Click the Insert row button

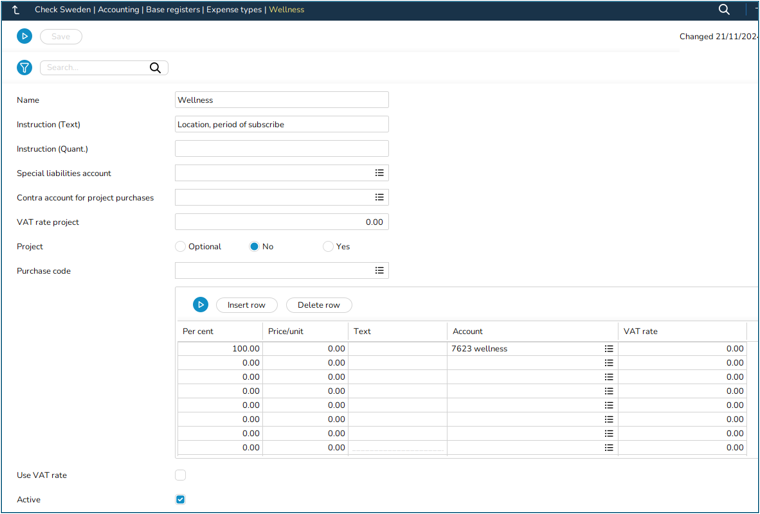[246, 305]
